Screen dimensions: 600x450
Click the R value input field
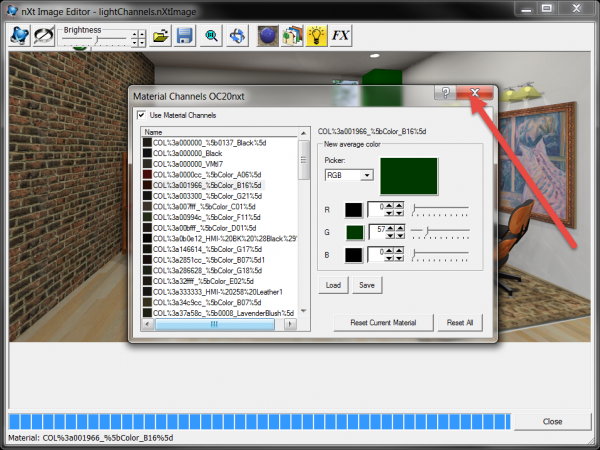click(x=376, y=210)
